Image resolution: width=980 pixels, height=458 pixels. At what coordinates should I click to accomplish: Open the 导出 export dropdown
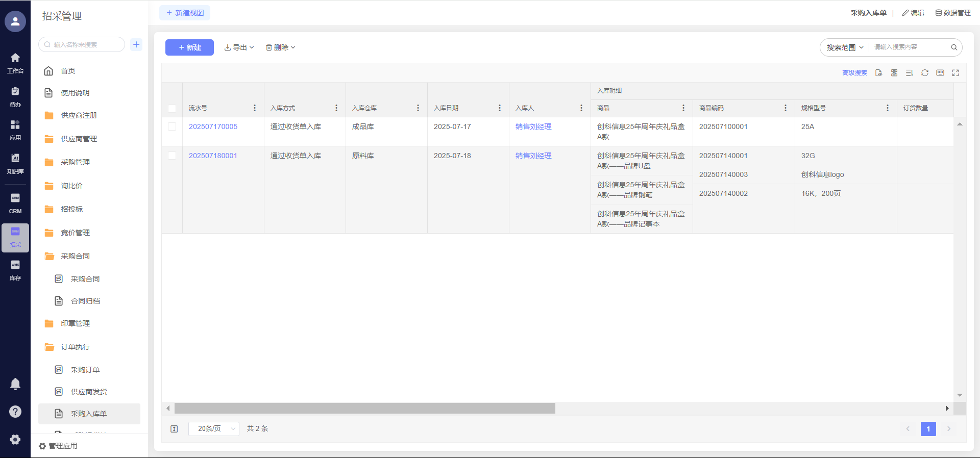pyautogui.click(x=239, y=47)
